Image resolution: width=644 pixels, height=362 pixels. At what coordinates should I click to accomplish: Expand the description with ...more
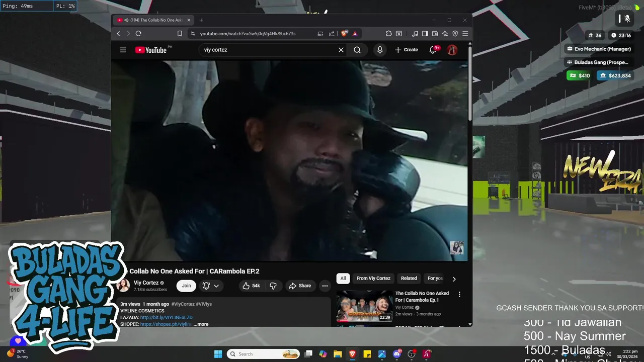[201, 324]
